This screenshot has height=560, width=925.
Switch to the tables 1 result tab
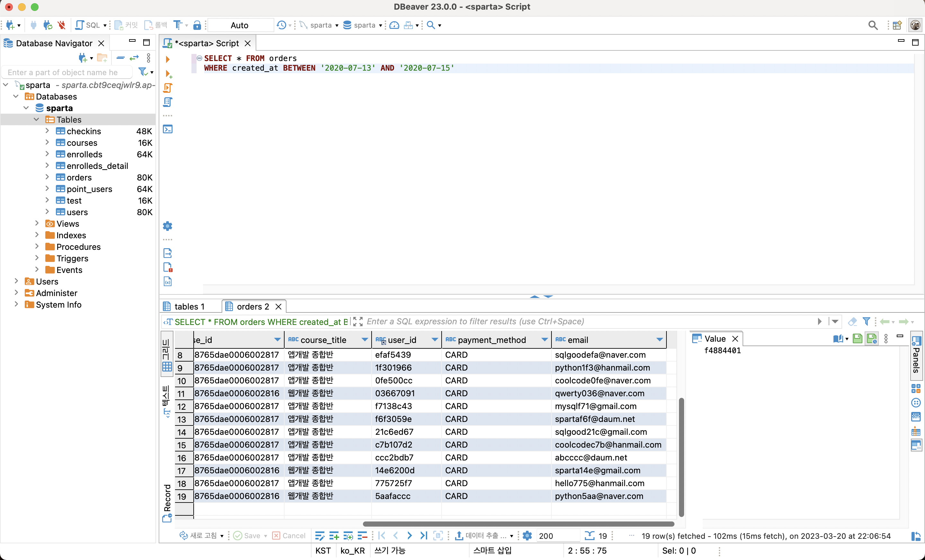(x=189, y=306)
